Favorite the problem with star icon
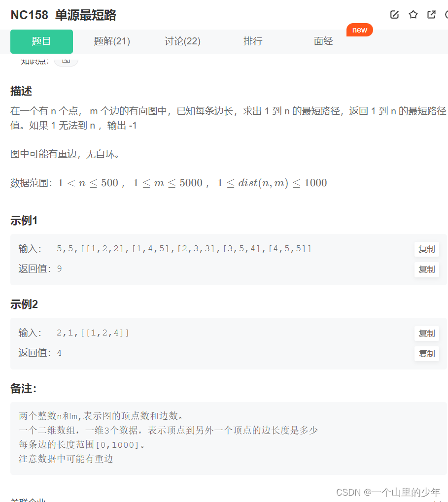This screenshot has width=448, height=502. pos(413,15)
